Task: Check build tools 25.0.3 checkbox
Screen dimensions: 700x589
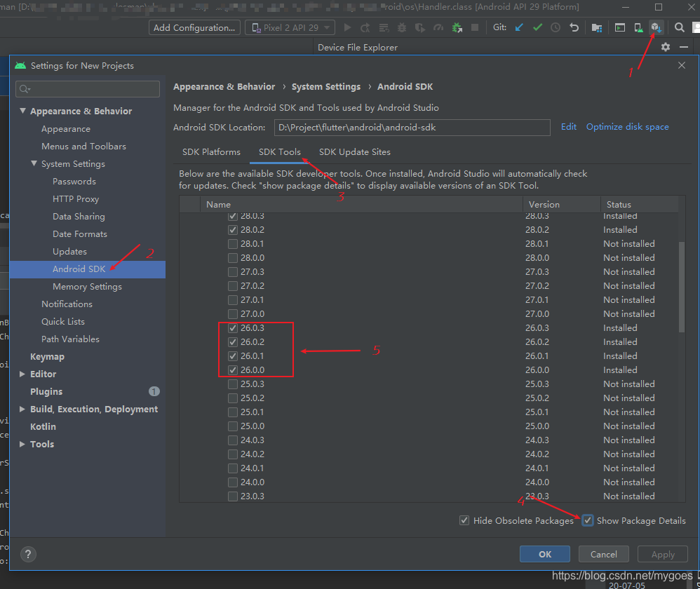Action: tap(233, 384)
